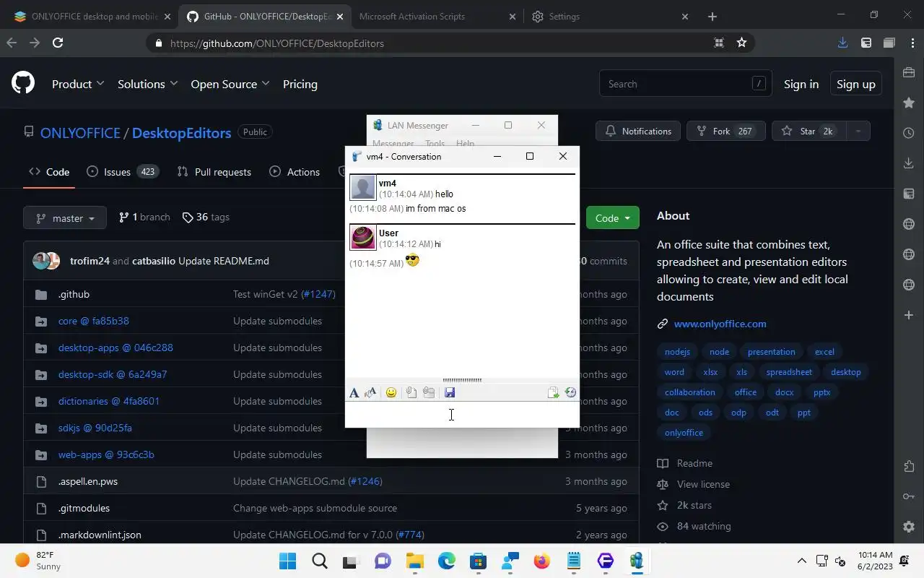Reload the page with browser refresh icon
Screen dimensions: 924x578
point(58,43)
